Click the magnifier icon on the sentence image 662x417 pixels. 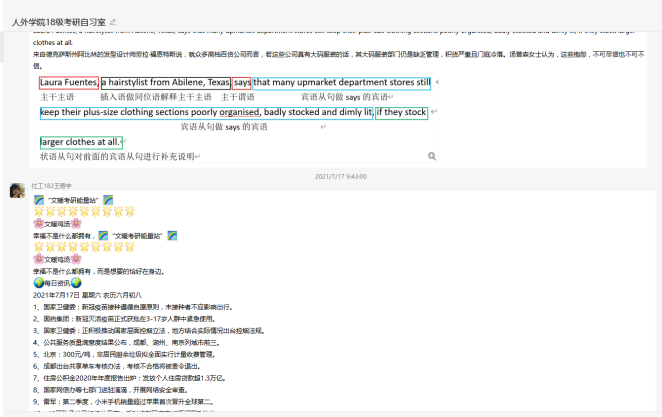(431, 156)
